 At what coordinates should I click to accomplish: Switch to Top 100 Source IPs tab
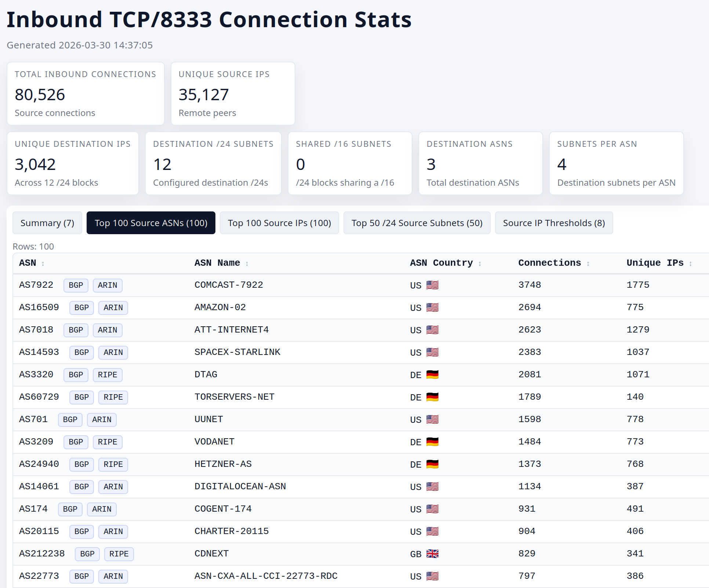tap(279, 223)
